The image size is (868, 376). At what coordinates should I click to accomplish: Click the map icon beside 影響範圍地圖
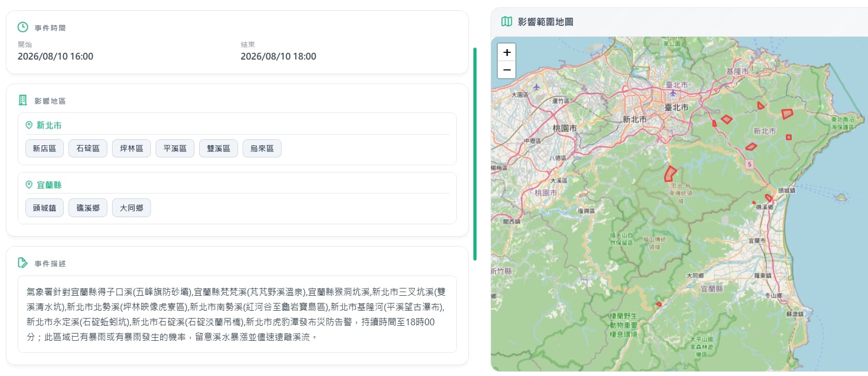[507, 21]
